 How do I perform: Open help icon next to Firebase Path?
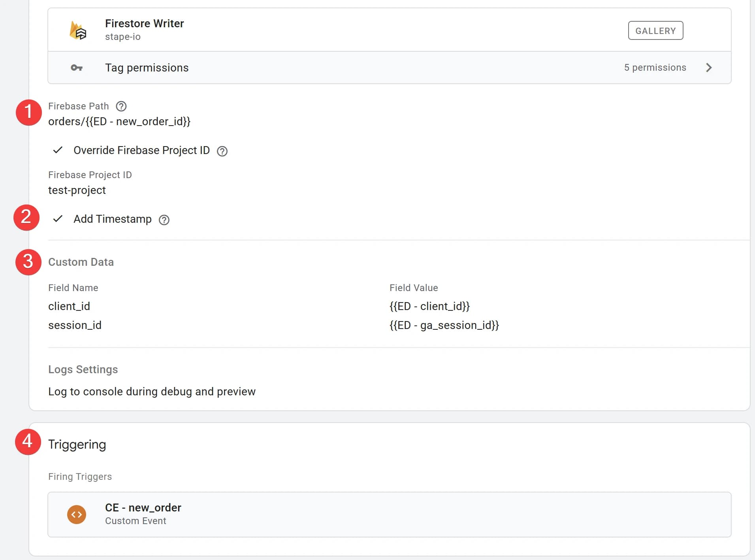pyautogui.click(x=121, y=106)
